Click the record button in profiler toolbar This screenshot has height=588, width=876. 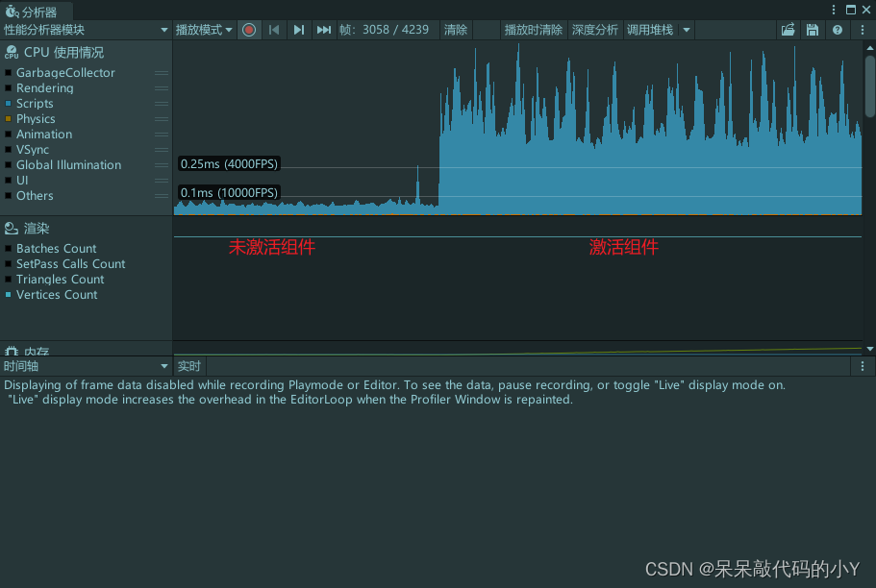249,30
